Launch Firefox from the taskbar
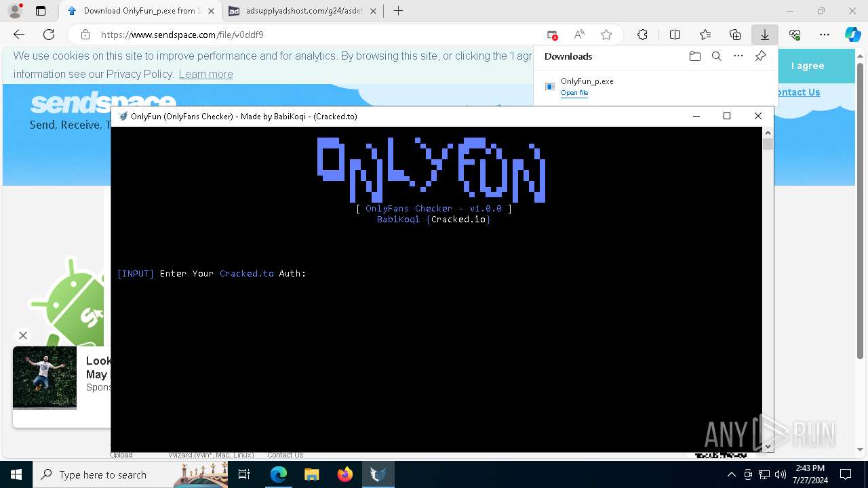The width and height of the screenshot is (868, 488). [344, 474]
